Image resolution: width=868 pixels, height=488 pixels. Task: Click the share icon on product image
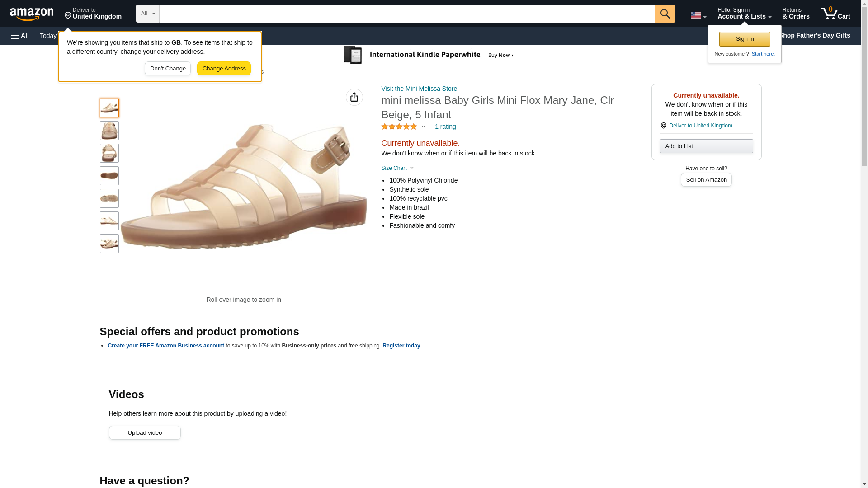pos(354,97)
